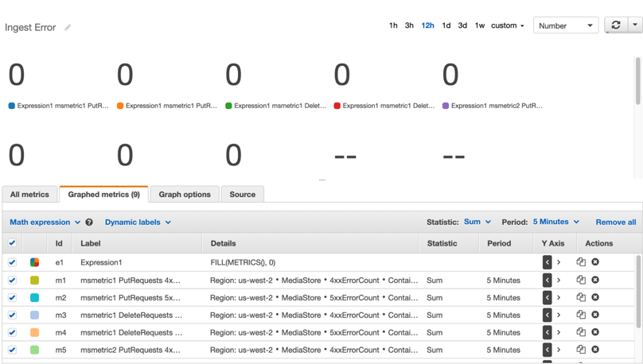643x364 pixels.
Task: Open the Graph options tab
Action: (x=185, y=194)
